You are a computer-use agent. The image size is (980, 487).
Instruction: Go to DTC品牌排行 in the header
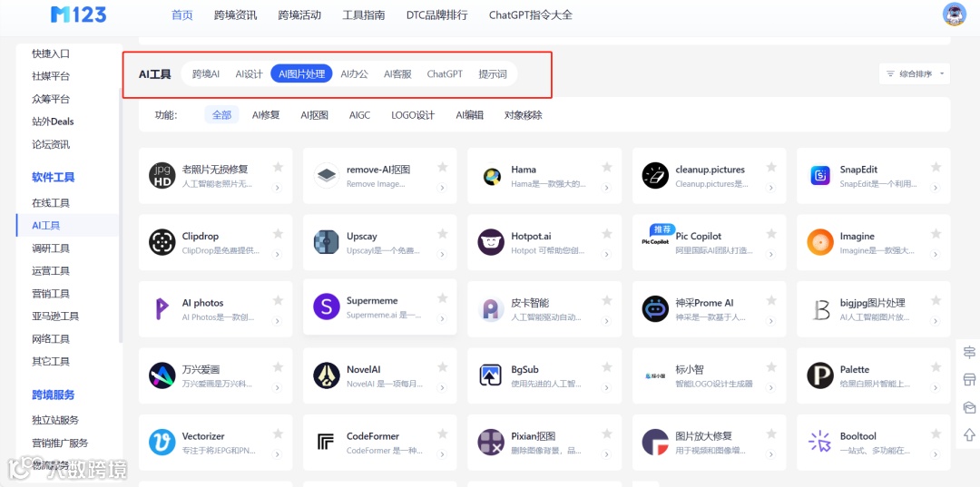tap(436, 15)
